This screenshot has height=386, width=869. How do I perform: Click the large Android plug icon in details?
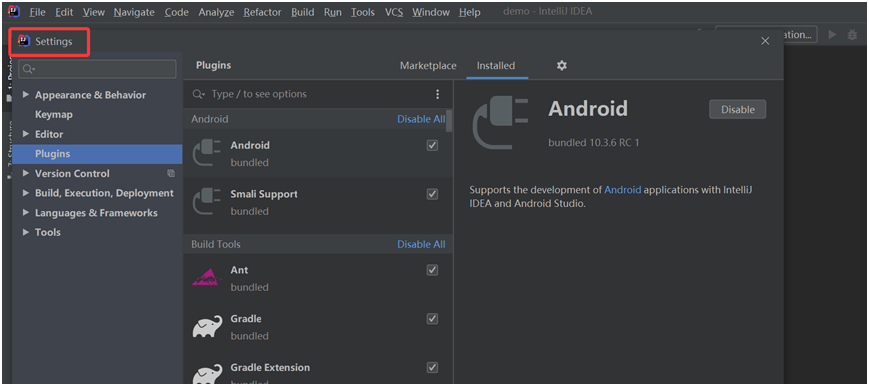coord(500,123)
